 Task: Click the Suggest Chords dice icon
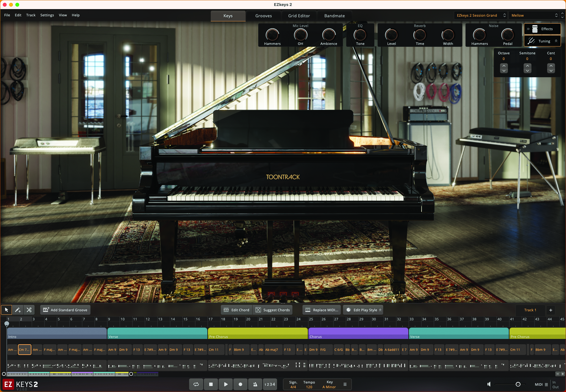click(x=258, y=310)
